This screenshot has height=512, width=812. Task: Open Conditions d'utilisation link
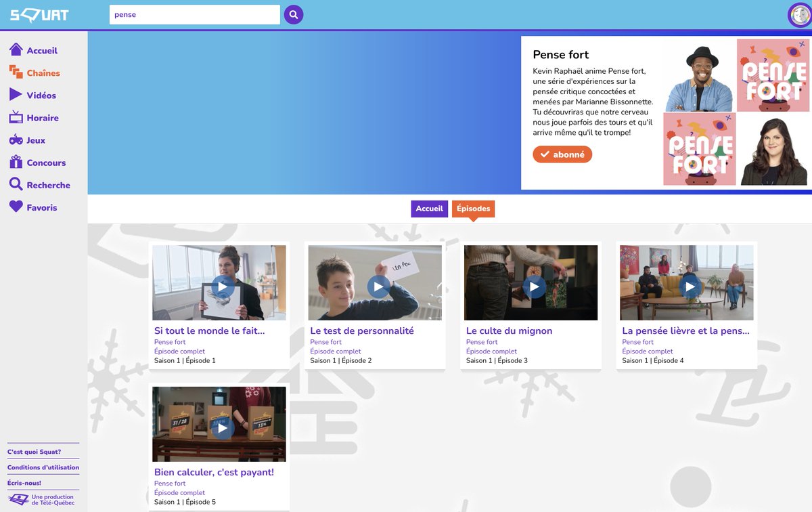pos(43,467)
